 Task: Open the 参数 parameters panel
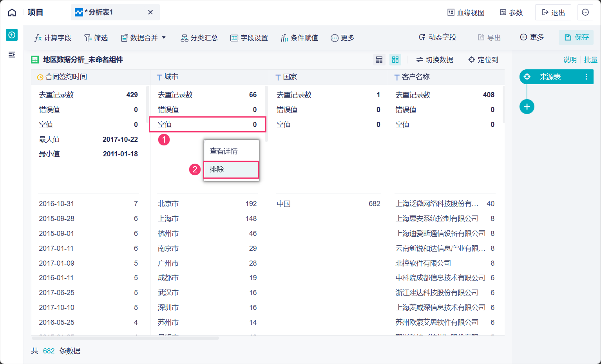(x=511, y=13)
